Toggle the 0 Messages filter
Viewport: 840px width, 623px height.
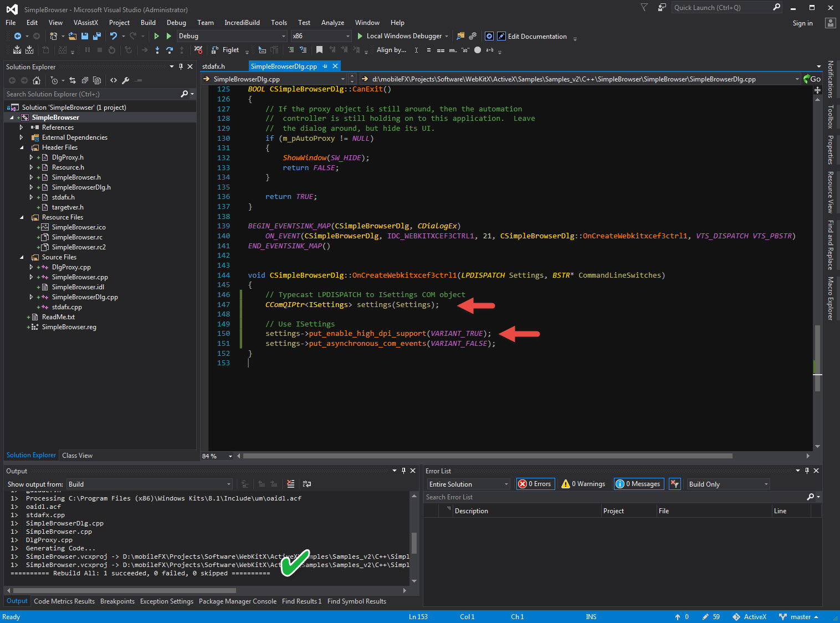pos(638,484)
